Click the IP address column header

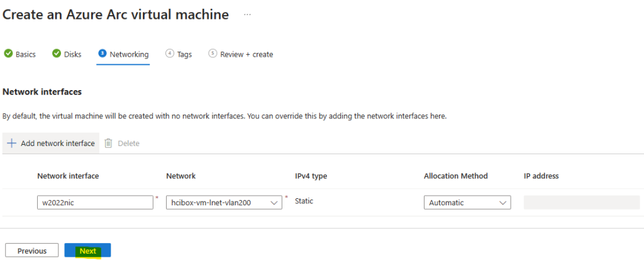(x=541, y=176)
